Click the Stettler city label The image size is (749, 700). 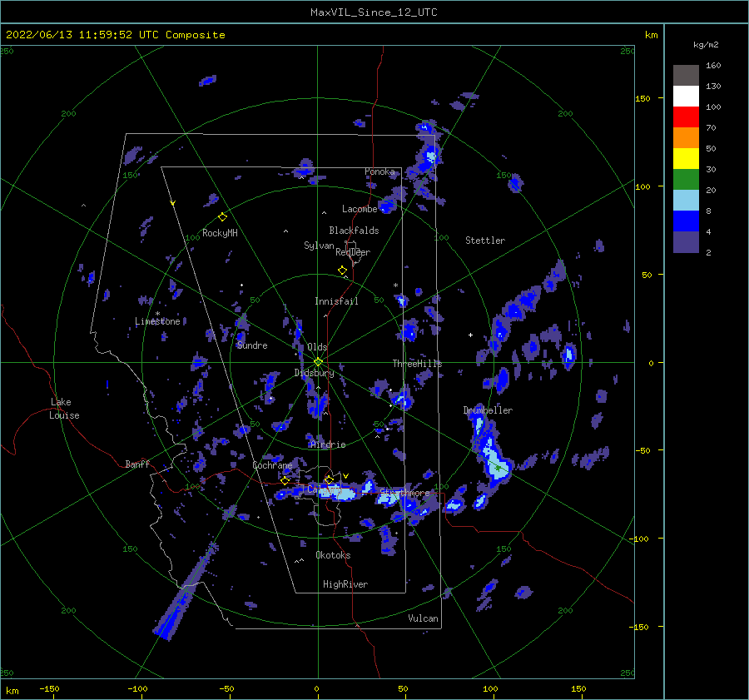pos(485,241)
